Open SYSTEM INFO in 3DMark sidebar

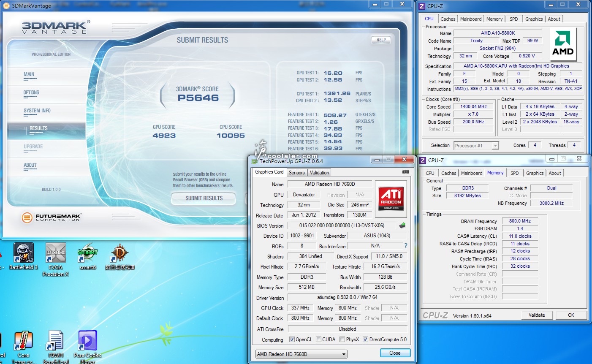[37, 111]
